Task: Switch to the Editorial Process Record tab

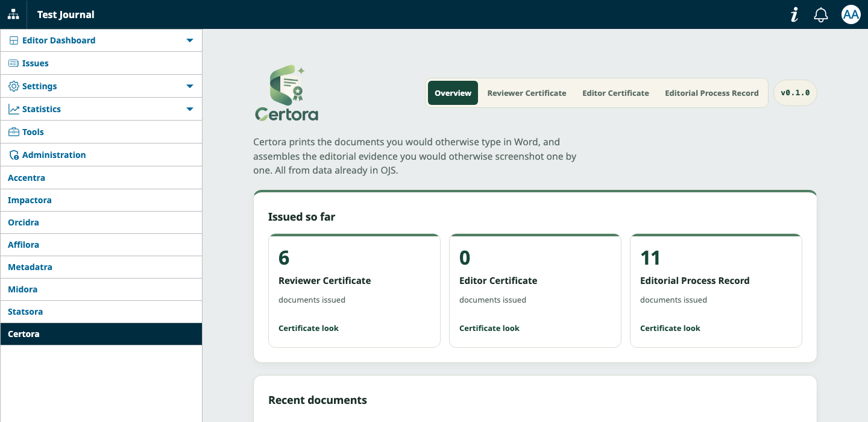Action: pyautogui.click(x=711, y=93)
